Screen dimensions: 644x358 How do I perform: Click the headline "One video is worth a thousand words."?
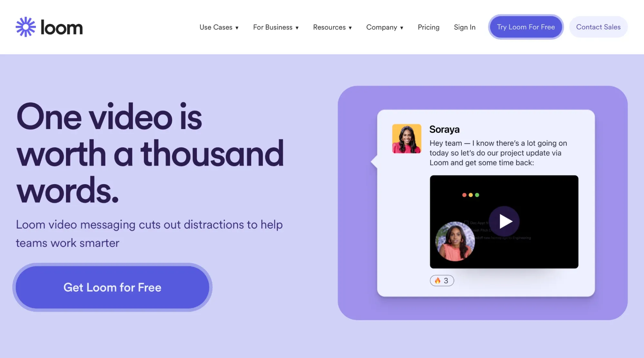[x=150, y=153]
